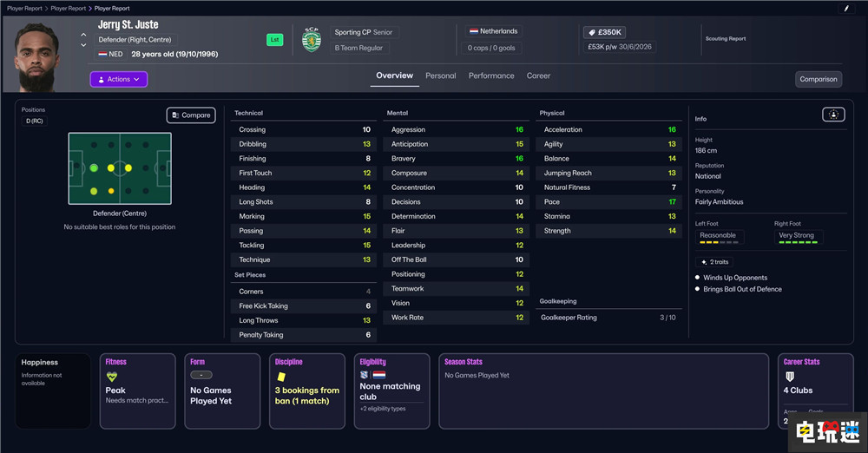Click the green heart fitness icon
868x453 pixels.
tap(111, 377)
